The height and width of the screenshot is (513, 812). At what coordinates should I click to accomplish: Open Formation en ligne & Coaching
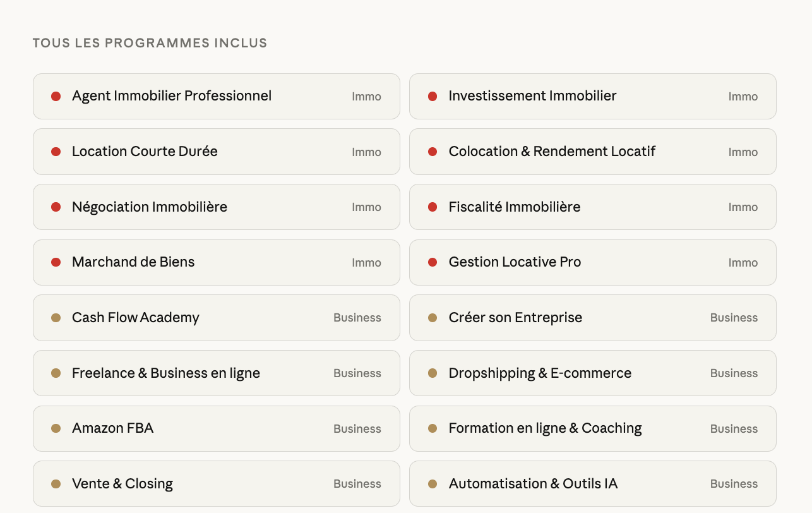(x=545, y=428)
